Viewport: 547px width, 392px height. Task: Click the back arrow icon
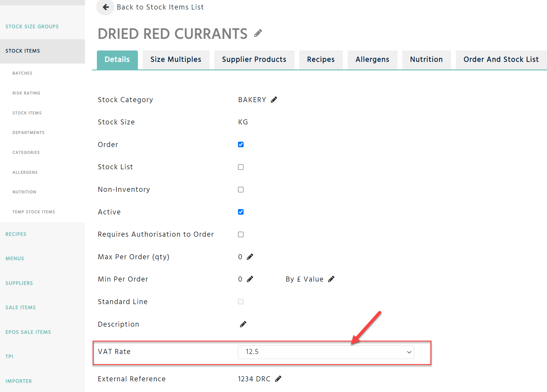[x=105, y=7]
